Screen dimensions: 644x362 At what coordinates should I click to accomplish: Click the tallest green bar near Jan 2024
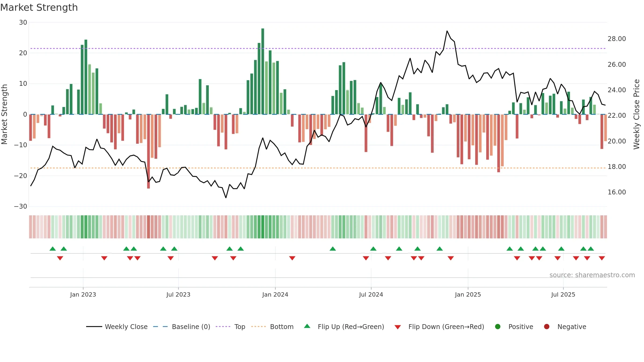pyautogui.click(x=263, y=71)
